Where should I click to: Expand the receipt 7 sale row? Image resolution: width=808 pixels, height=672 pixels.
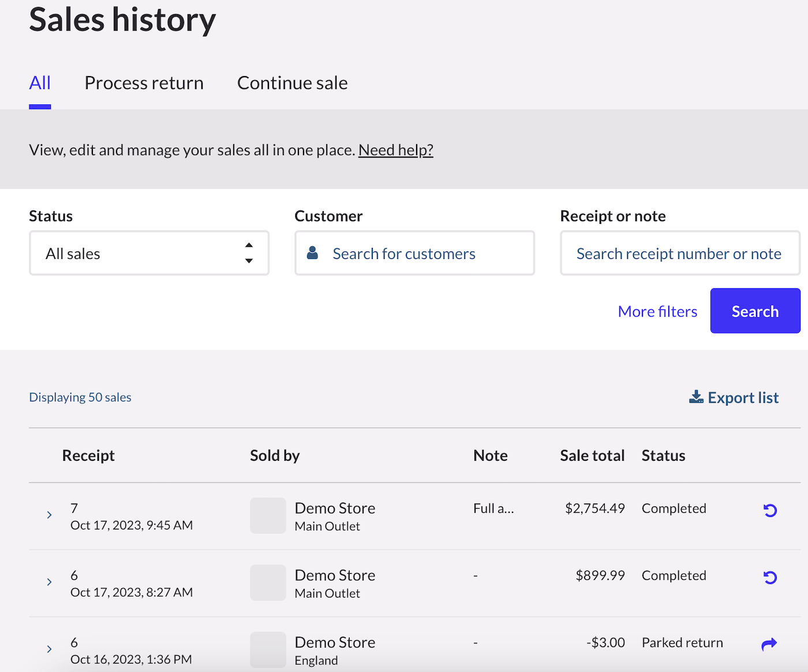(49, 515)
